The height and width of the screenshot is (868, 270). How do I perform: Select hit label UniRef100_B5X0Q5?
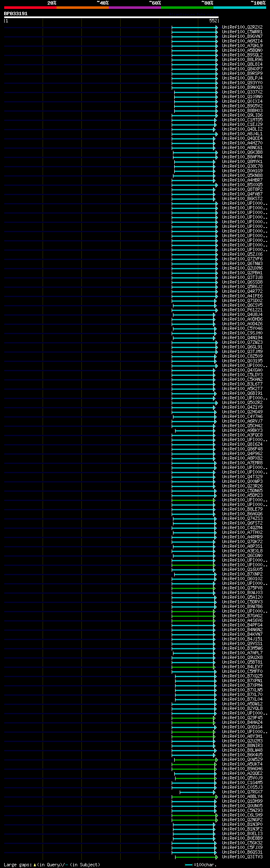tap(242, 185)
